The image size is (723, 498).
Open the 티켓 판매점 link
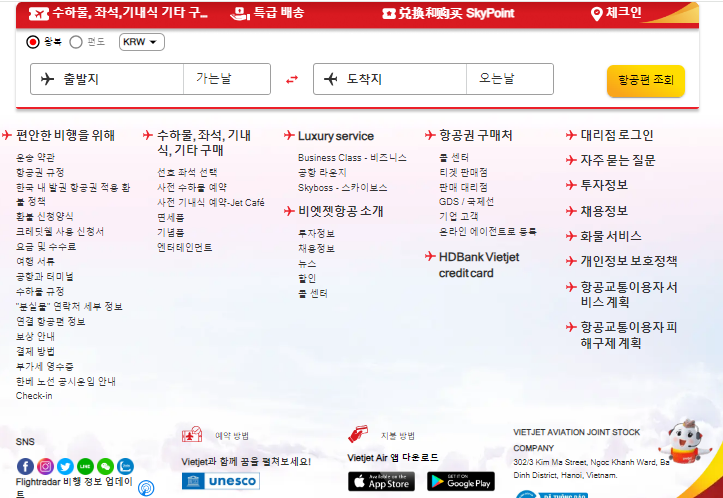[x=463, y=172]
